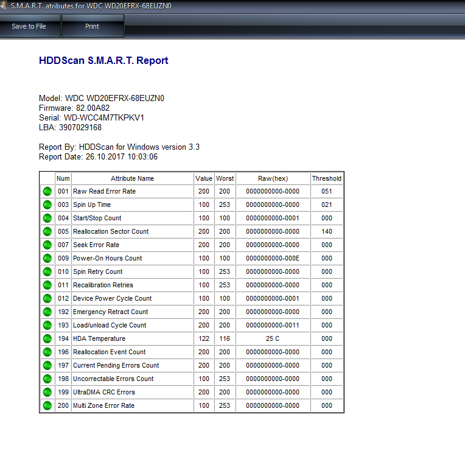Click the Serial: WD-WCC4M7TKPKV1 line
Screen dimensions: 465x476
click(91, 118)
